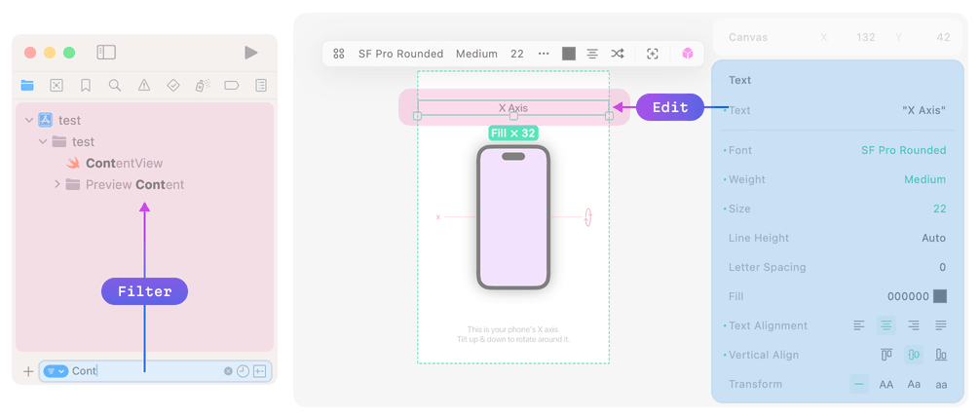This screenshot has width=980, height=418.
Task: Open the bookmark navigator
Action: pyautogui.click(x=86, y=86)
